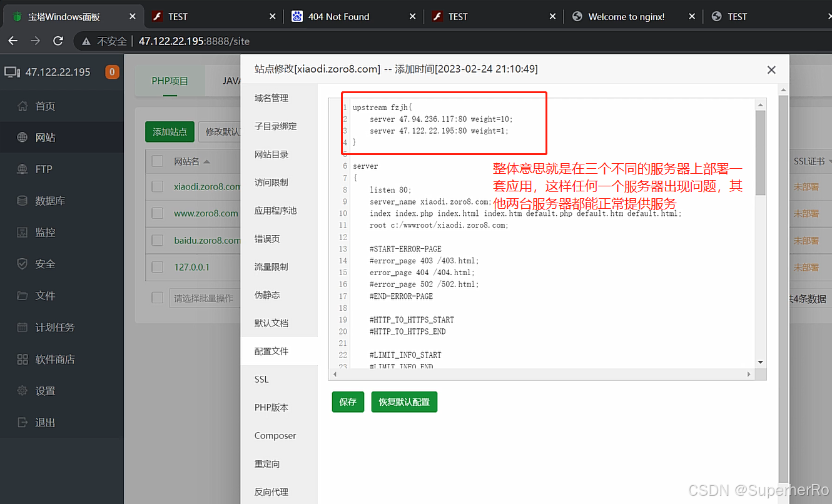Open the 首页 home icon in sidebar

click(x=23, y=106)
